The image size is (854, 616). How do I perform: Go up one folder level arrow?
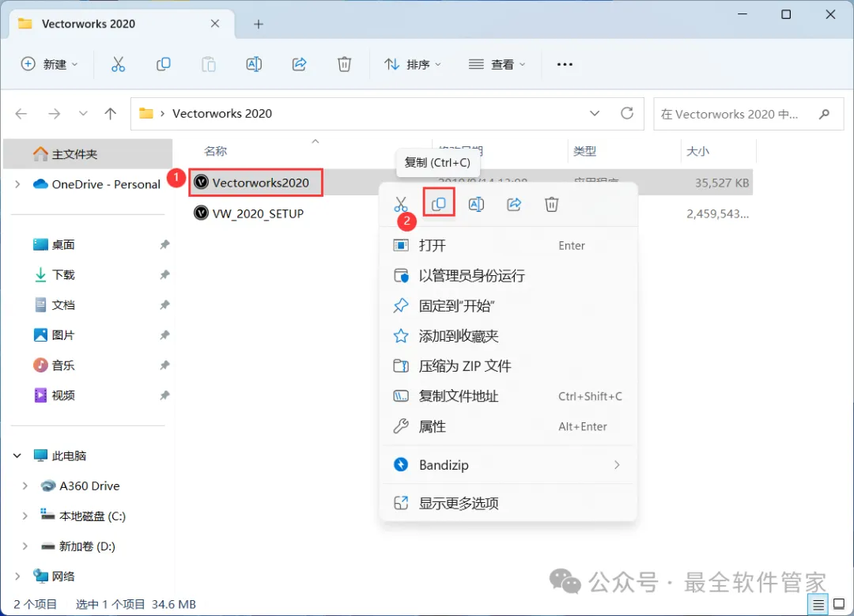pos(111,113)
